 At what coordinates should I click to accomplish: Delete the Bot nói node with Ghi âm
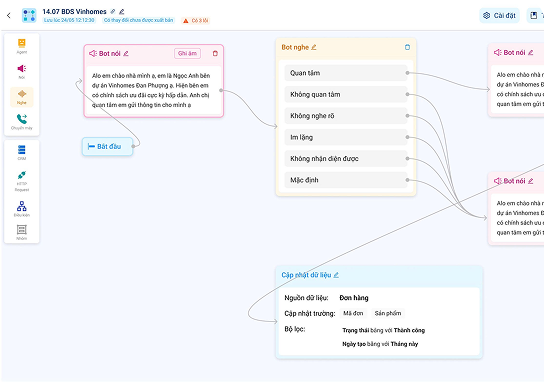coord(215,53)
